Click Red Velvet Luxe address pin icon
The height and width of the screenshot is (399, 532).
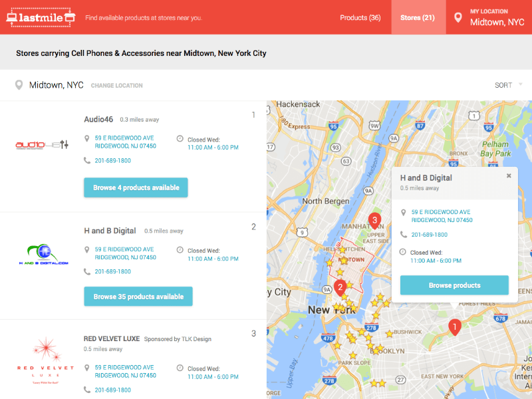click(87, 368)
